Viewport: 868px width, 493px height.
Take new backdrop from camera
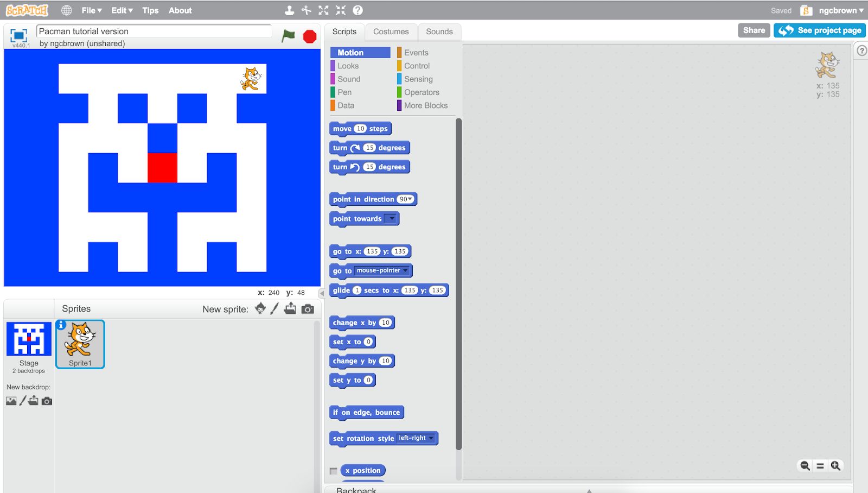47,401
